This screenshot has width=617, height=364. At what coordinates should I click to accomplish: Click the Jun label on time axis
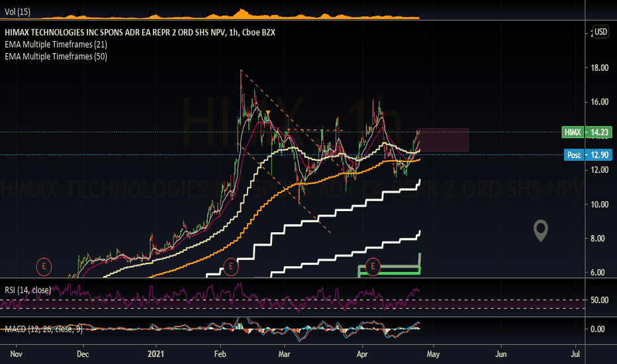(501, 354)
